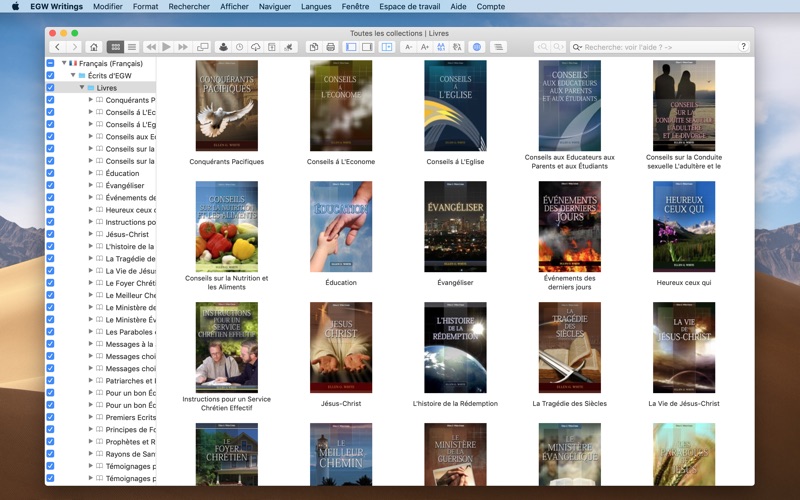Viewport: 800px width, 500px height.
Task: Open the Format menu
Action: pyautogui.click(x=145, y=7)
